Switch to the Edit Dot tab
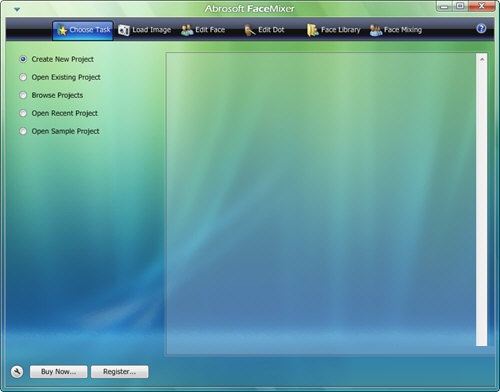This screenshot has height=392, width=500. click(x=265, y=30)
